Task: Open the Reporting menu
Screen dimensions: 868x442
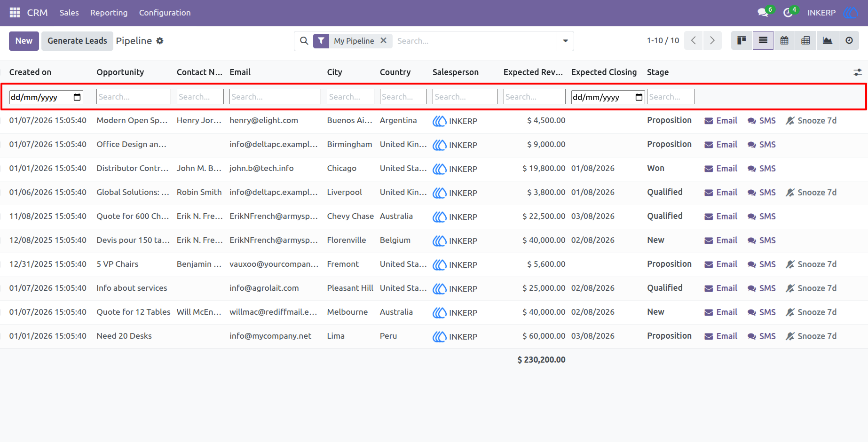Action: 109,13
